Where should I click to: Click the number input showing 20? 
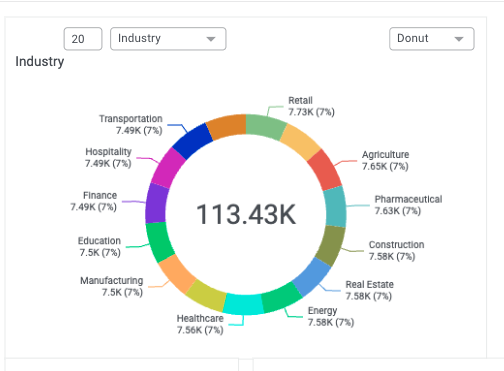(83, 39)
